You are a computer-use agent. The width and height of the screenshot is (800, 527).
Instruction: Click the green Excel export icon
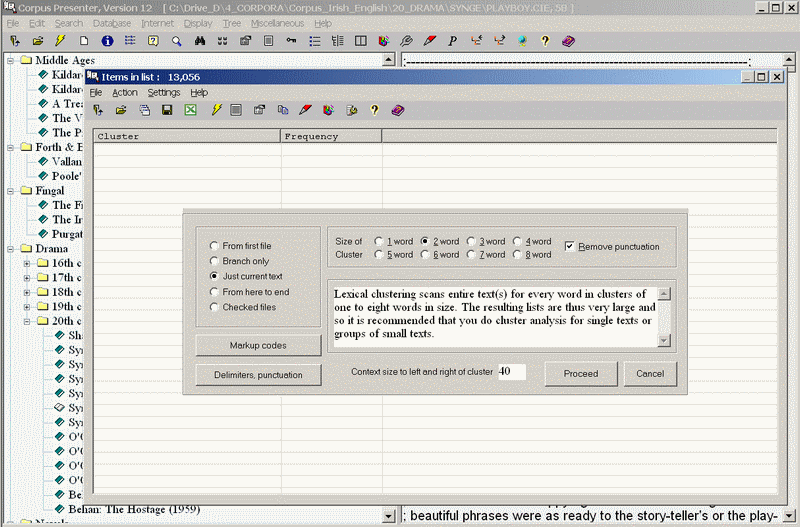point(190,110)
